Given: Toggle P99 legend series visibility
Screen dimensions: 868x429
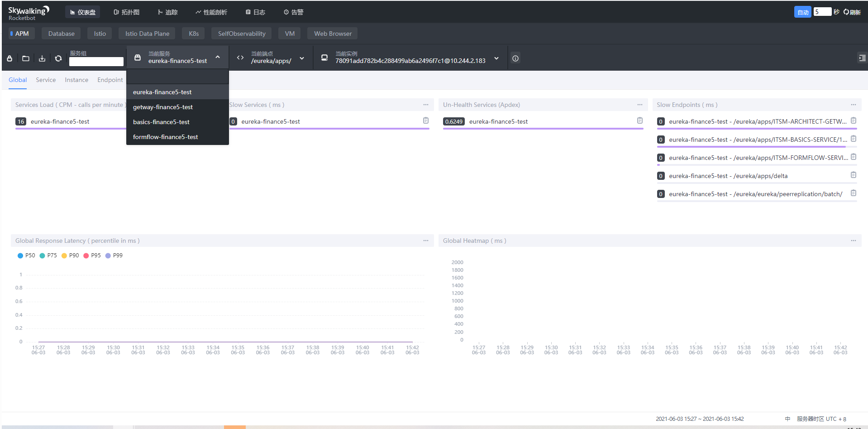Looking at the screenshot, I should 114,255.
